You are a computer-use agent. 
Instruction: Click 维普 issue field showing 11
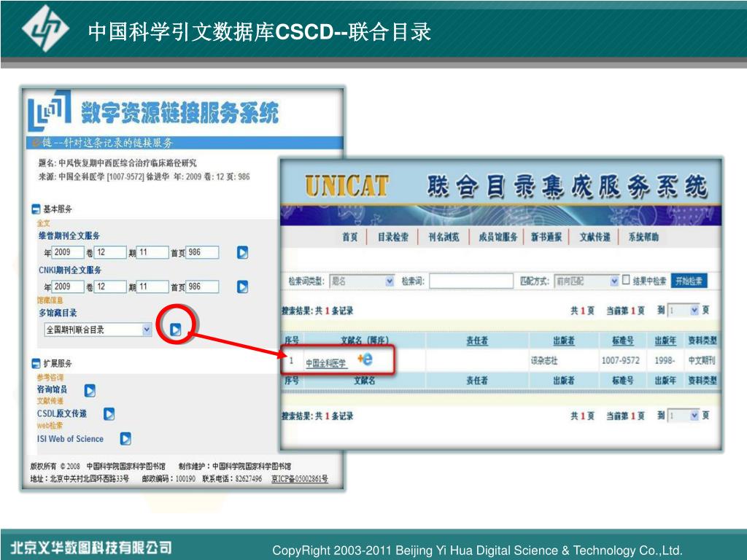(152, 252)
